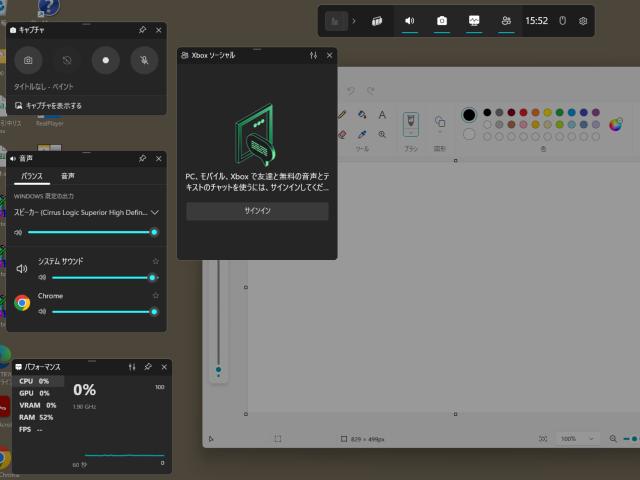The image size is (640, 480).
Task: Select color 2 white circle in Paint
Action: tap(469, 134)
